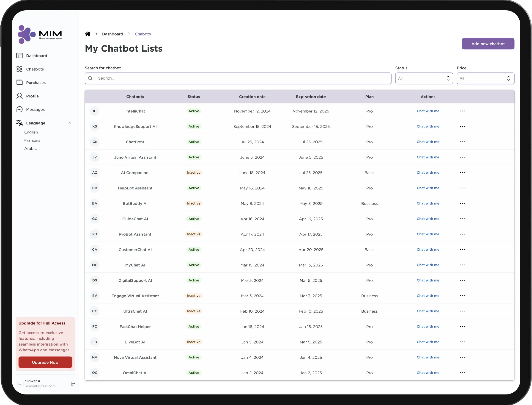Select Français language option
532x405 pixels.
pos(32,140)
